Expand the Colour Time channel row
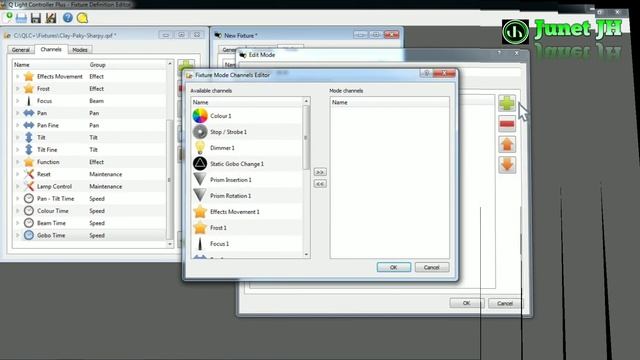 pyautogui.click(x=18, y=211)
